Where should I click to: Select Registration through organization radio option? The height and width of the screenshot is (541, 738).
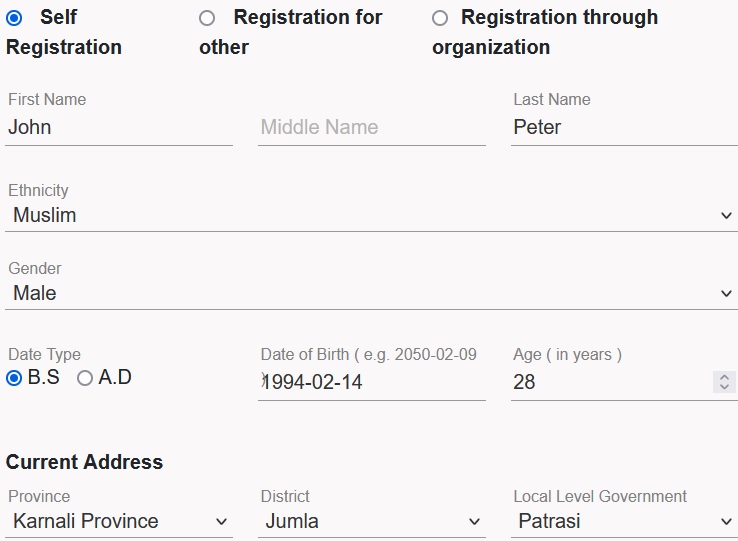click(x=440, y=18)
